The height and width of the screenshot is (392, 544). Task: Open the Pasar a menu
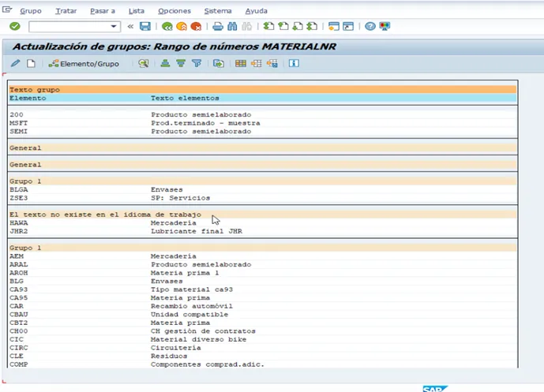(103, 11)
